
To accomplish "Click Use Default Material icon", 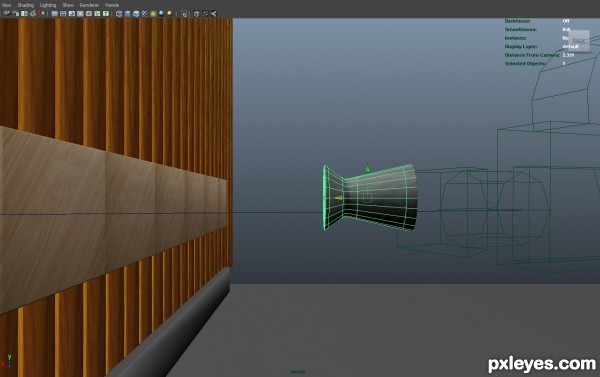I will click(136, 14).
